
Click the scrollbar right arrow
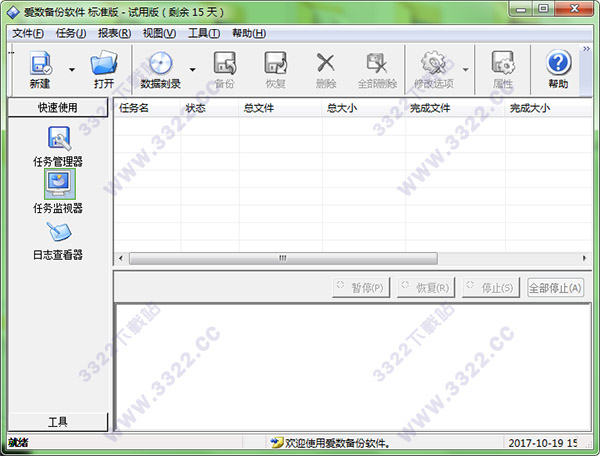click(584, 258)
